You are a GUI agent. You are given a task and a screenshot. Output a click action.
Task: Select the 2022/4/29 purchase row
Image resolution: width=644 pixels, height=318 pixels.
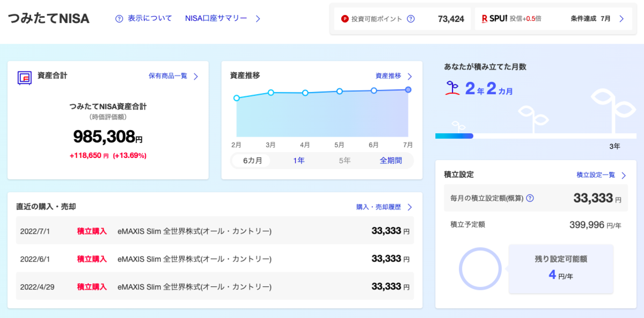215,286
